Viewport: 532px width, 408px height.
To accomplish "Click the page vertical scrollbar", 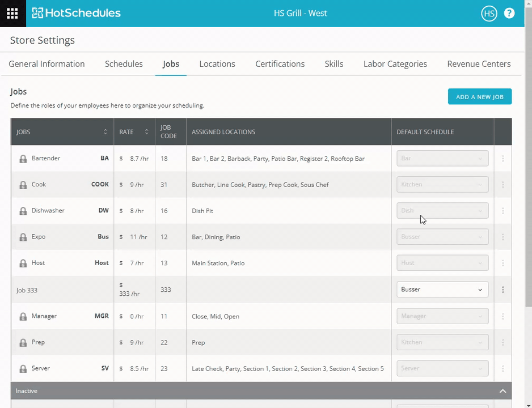I will pos(528,170).
